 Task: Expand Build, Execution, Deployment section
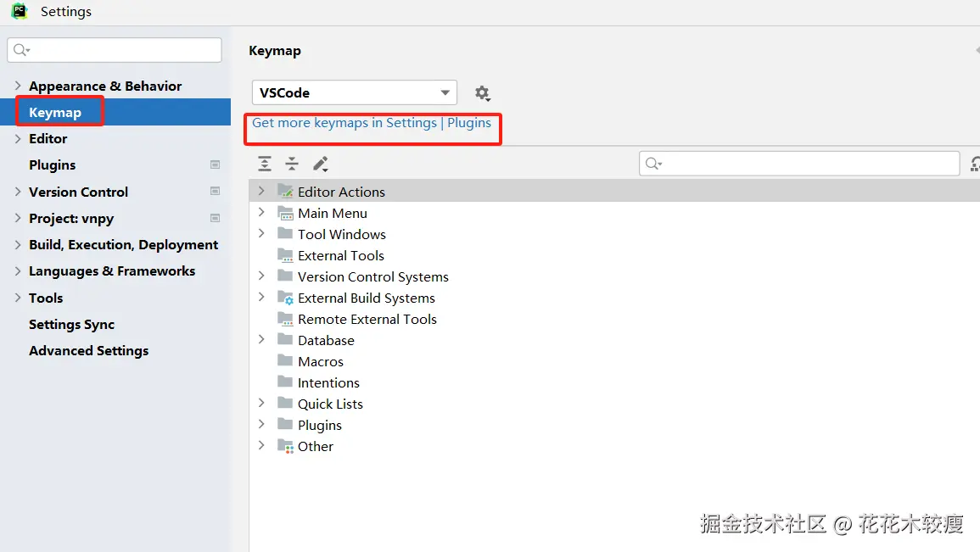point(18,245)
